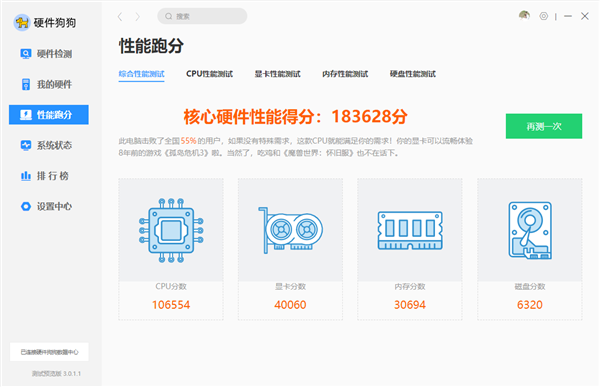
Task: Click the memory score 30694
Action: pyautogui.click(x=410, y=305)
